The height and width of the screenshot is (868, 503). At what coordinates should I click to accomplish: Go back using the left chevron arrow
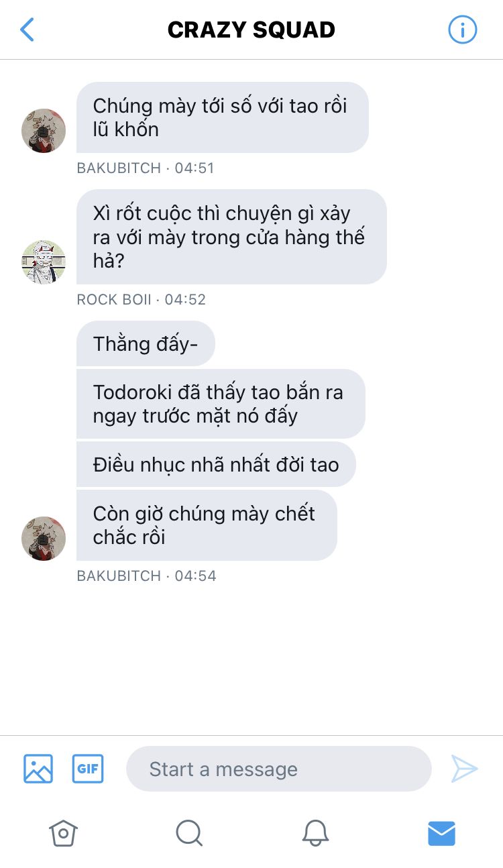point(27,30)
